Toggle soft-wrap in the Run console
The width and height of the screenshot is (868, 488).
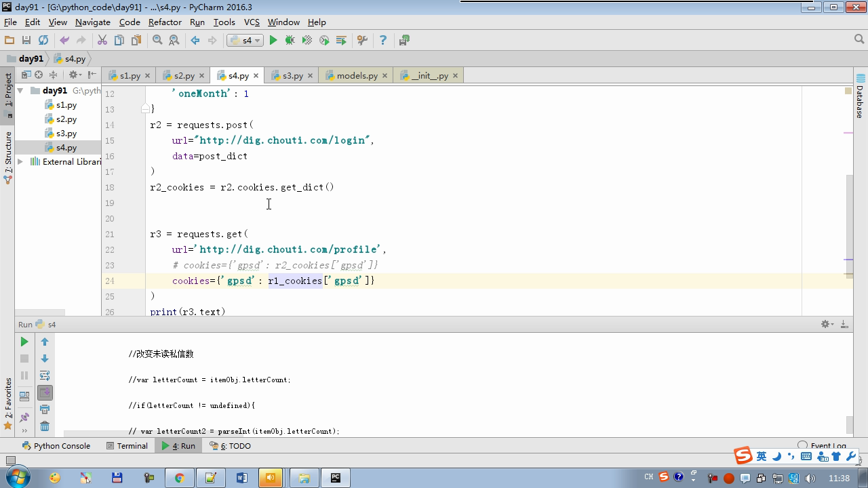click(x=45, y=375)
